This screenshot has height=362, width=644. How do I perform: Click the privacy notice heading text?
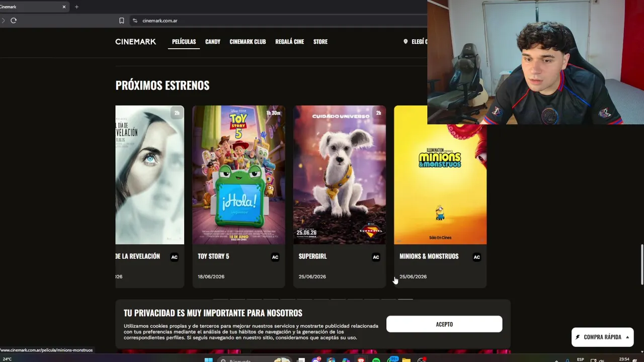[213, 313]
